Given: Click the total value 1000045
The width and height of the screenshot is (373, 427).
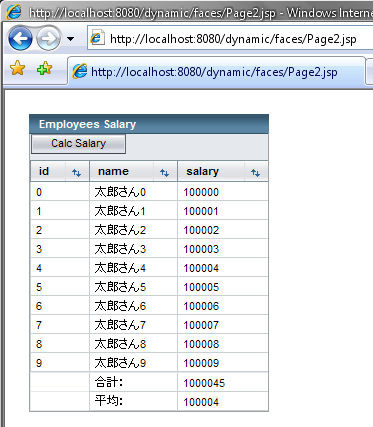Looking at the screenshot, I should (204, 383).
